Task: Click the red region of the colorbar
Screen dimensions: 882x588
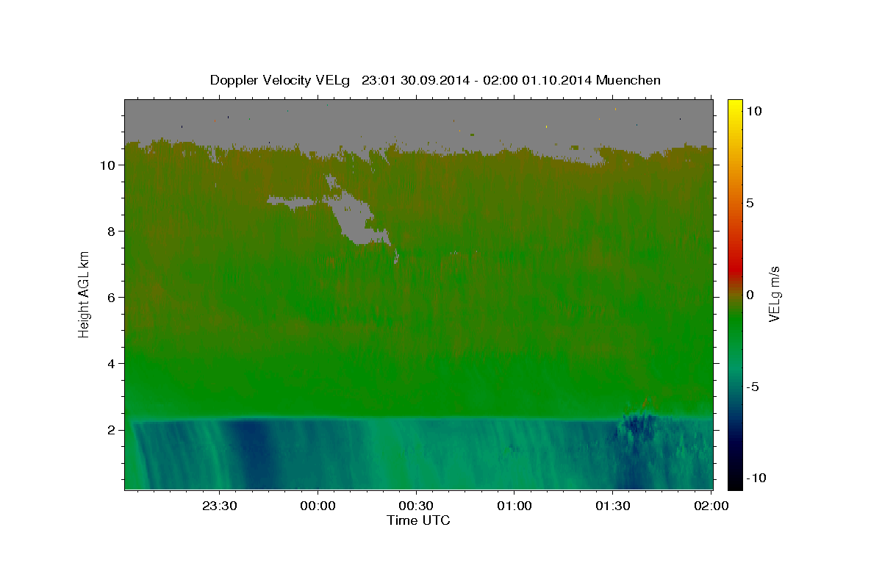Action: [735, 270]
